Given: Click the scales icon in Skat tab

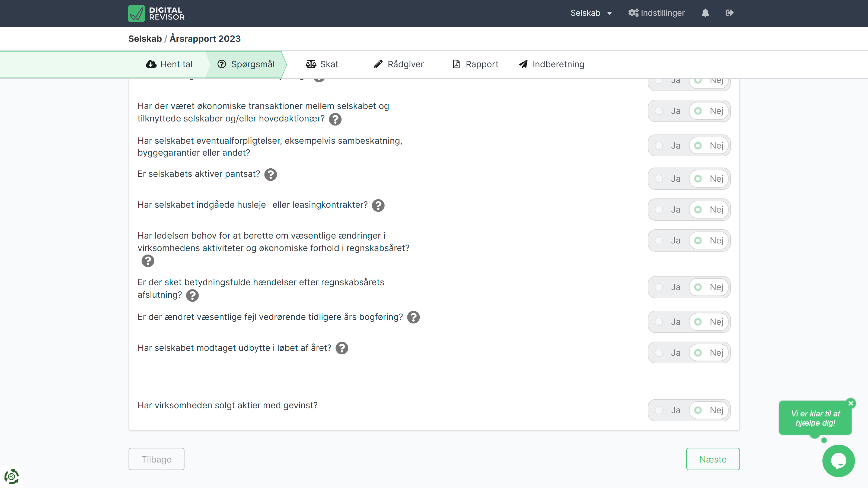Looking at the screenshot, I should pos(311,64).
